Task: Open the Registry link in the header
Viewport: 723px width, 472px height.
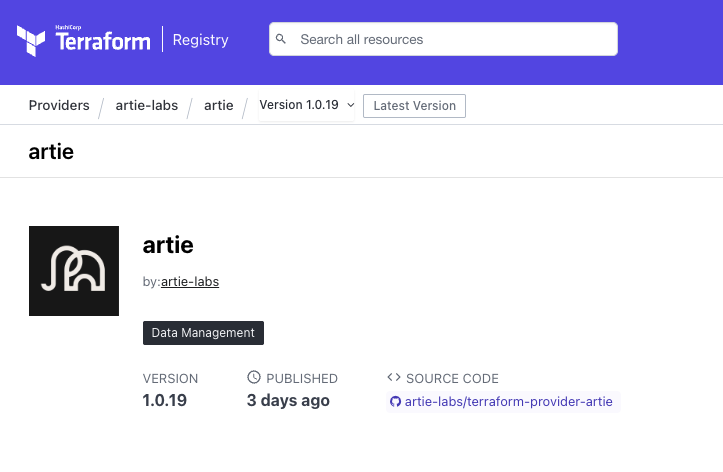Action: (x=200, y=40)
